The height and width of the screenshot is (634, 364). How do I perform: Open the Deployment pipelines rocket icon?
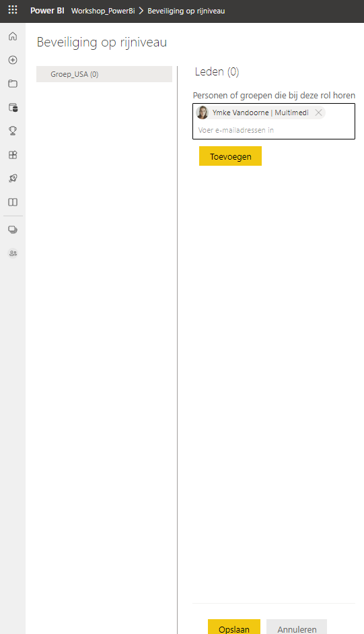tap(13, 179)
